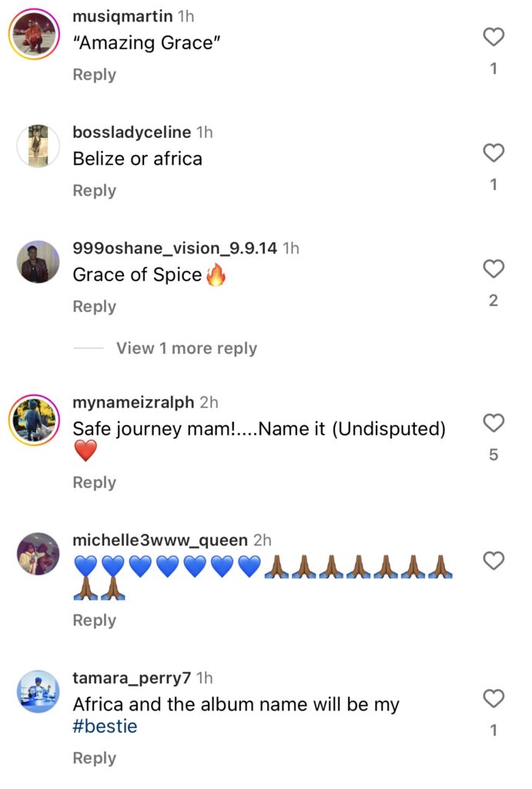The image size is (532, 789).
Task: Reply to 999oshane_vision_9.9.14's comment
Action: point(95,307)
